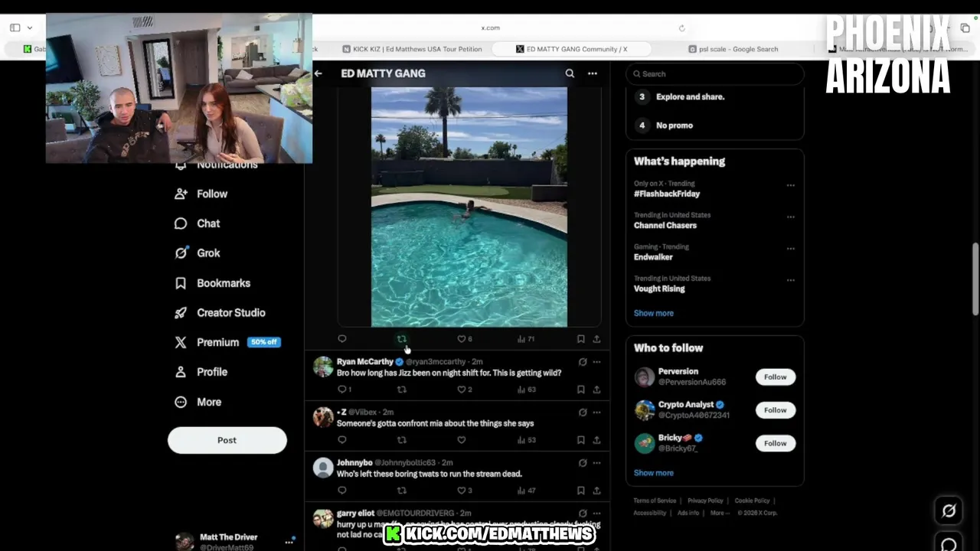Switch to KICK KIZ Tour Petition tab
980x551 pixels.
pyautogui.click(x=412, y=49)
